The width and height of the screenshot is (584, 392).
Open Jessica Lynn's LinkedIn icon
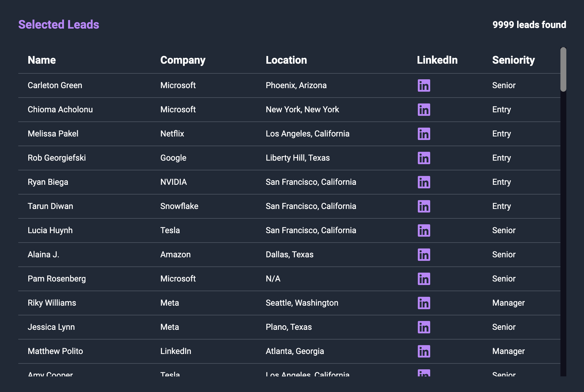click(424, 327)
